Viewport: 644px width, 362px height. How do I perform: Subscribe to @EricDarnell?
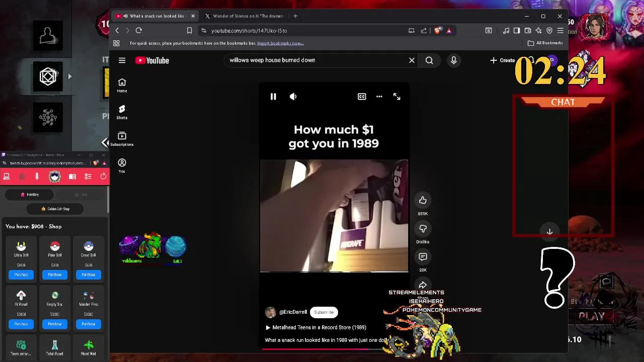click(x=324, y=312)
